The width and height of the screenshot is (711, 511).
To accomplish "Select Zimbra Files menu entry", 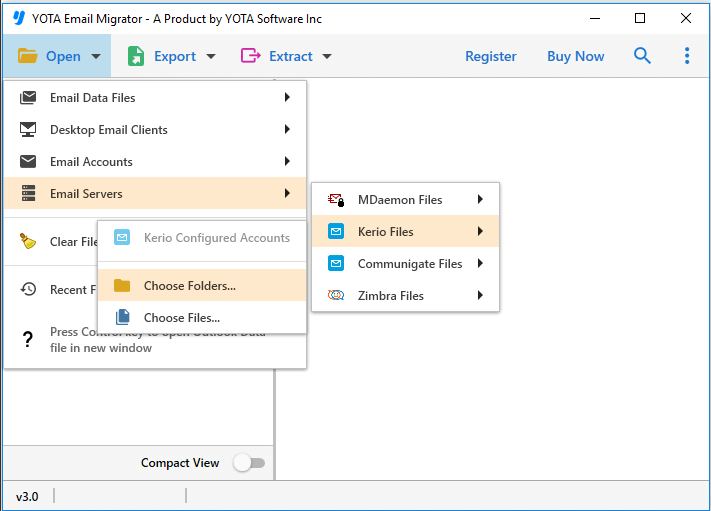I will (x=405, y=295).
